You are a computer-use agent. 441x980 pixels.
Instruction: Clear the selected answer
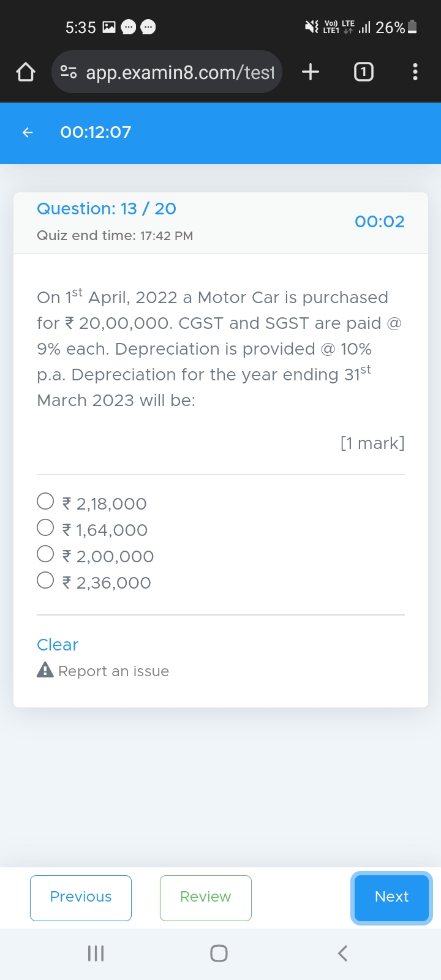[58, 645]
